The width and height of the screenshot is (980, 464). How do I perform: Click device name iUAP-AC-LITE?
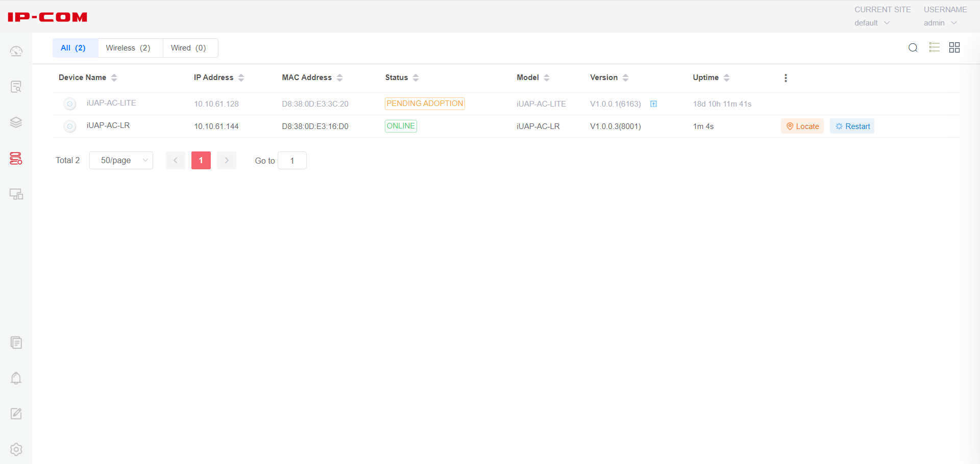[x=111, y=103]
